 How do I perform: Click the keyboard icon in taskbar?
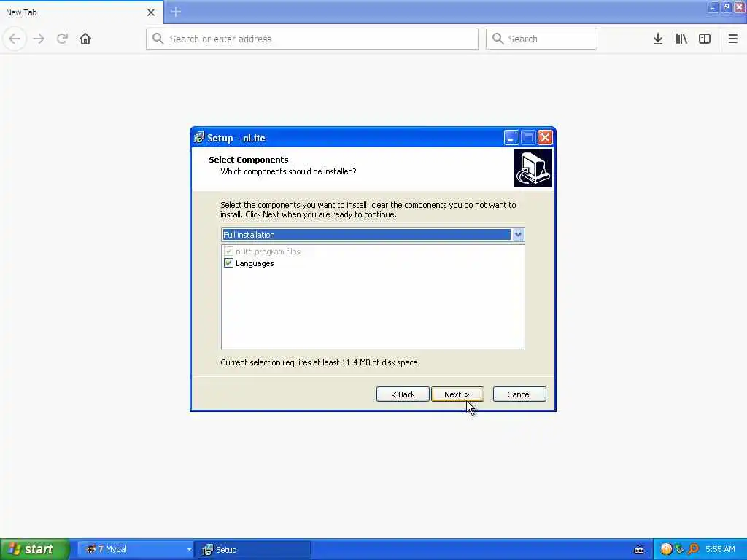(639, 550)
